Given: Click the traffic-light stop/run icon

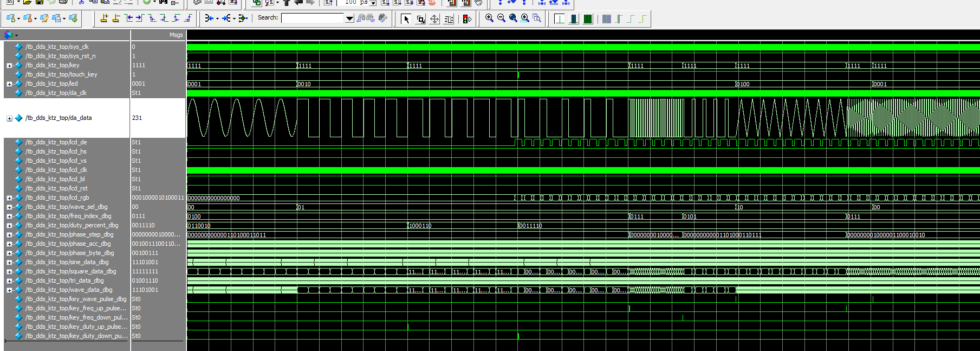Looking at the screenshot, I should (x=467, y=19).
